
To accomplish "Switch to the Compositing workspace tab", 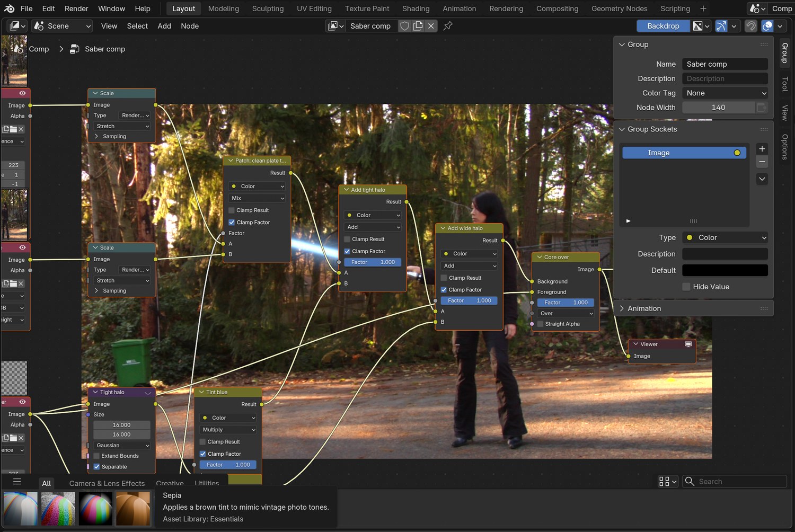I will (557, 8).
